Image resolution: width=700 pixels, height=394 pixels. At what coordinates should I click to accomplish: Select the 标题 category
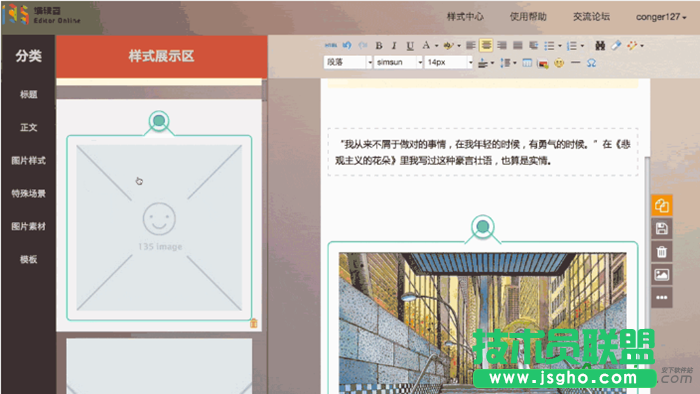click(29, 94)
